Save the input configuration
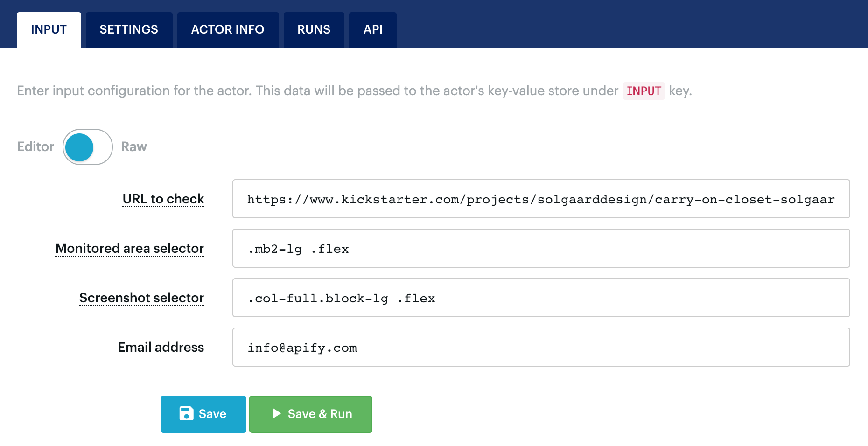Image resolution: width=868 pixels, height=446 pixels. click(x=203, y=414)
